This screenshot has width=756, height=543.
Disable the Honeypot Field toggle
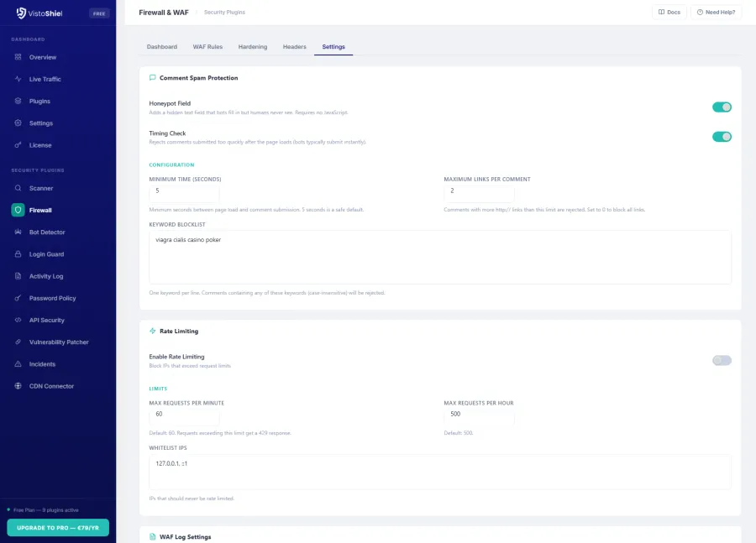point(722,107)
